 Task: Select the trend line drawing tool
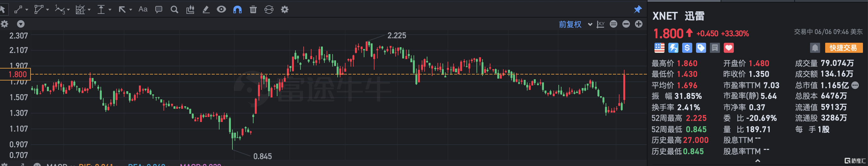pyautogui.click(x=18, y=9)
